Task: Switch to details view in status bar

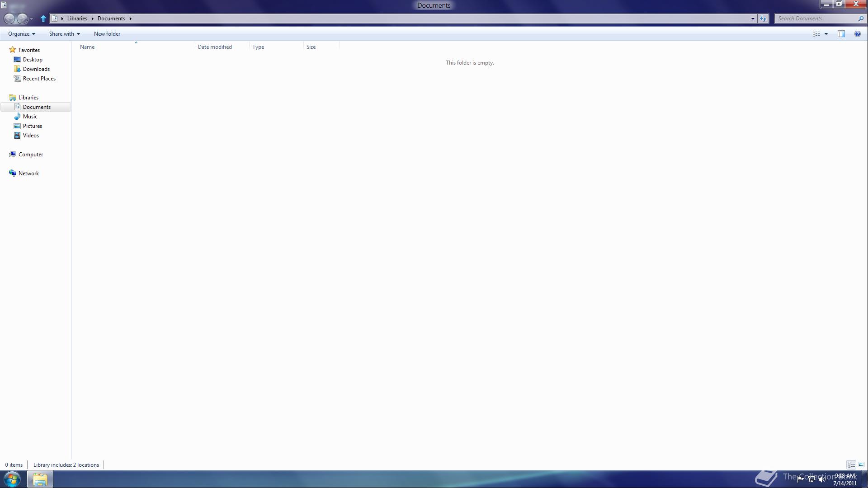Action: [x=851, y=465]
